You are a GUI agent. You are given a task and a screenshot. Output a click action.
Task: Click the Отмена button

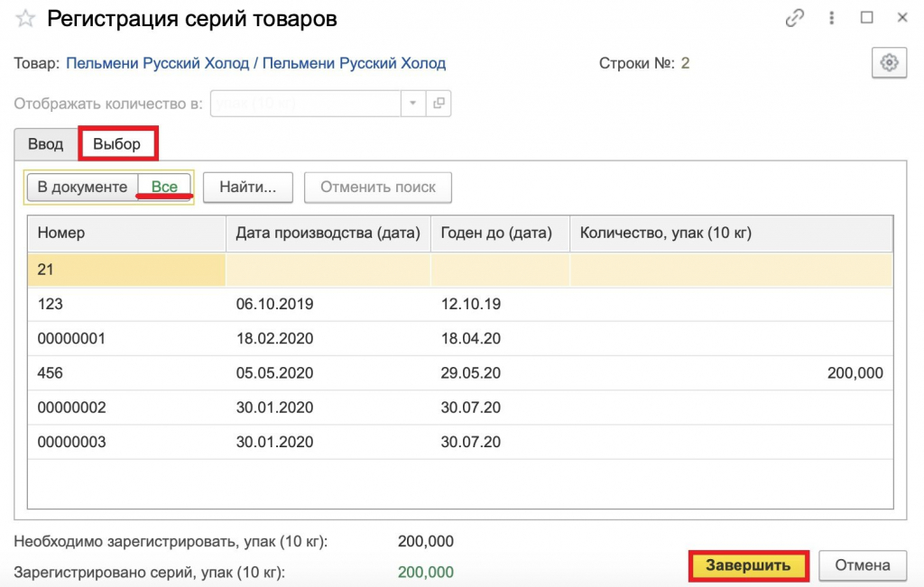(863, 565)
